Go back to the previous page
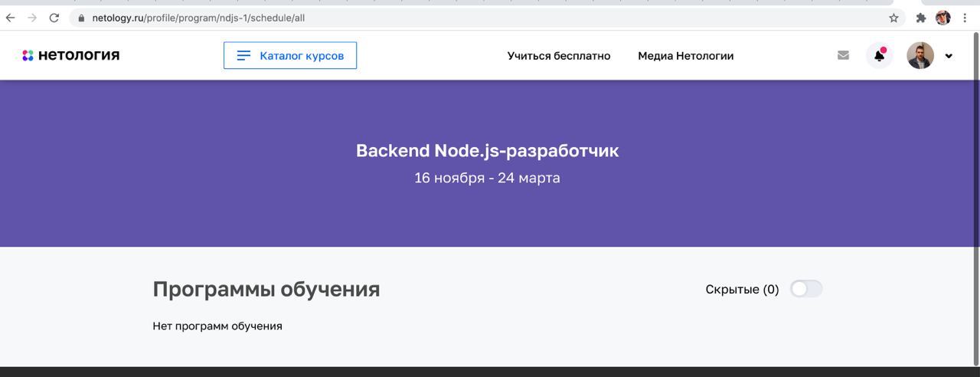This screenshot has height=377, width=980. (x=11, y=18)
